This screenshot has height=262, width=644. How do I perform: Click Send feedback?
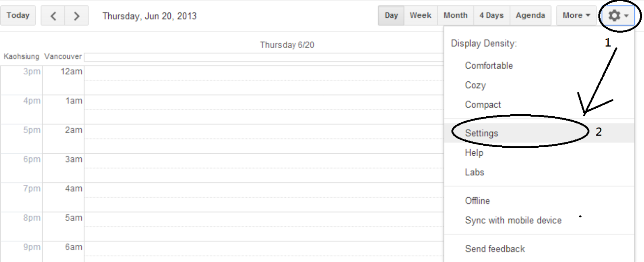[x=495, y=248]
